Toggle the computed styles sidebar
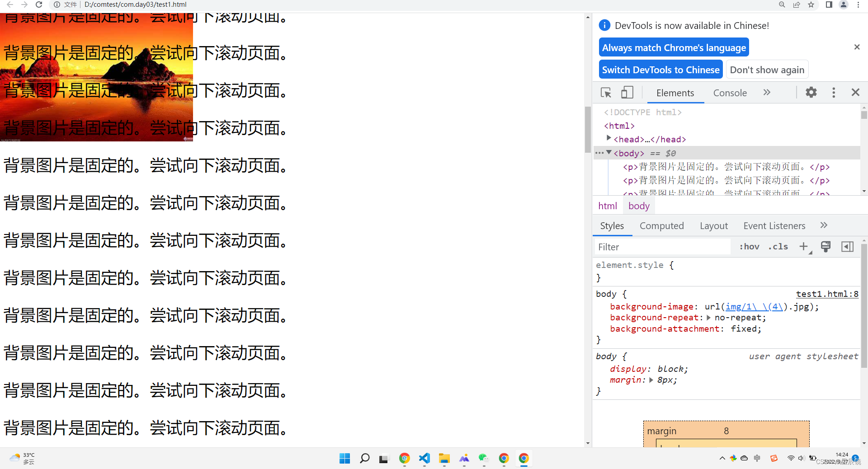 (847, 247)
